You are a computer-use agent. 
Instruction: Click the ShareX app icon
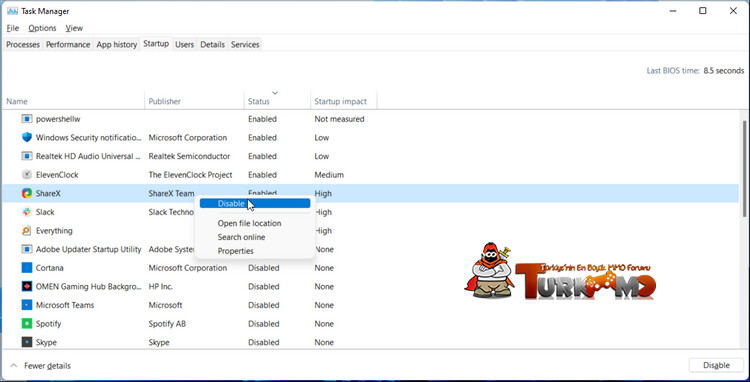tap(27, 194)
